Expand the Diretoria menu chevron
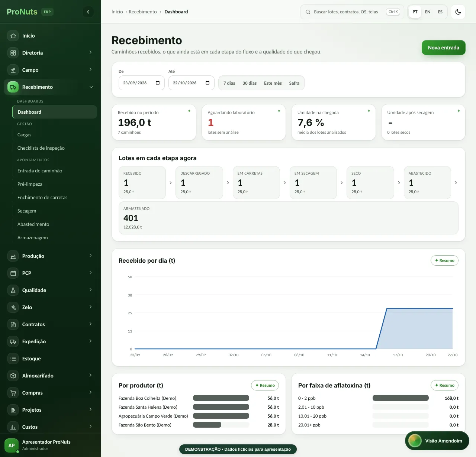Image resolution: width=476 pixels, height=457 pixels. tap(90, 52)
